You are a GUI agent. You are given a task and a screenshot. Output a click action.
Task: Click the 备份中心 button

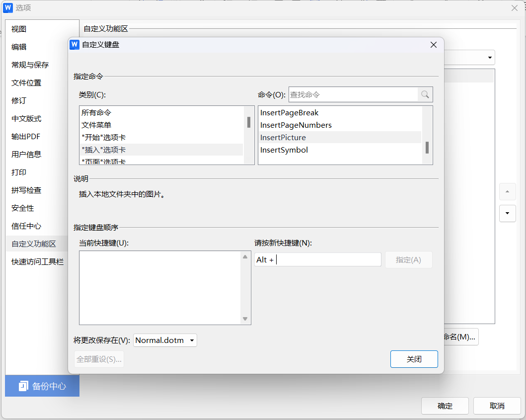(42, 386)
